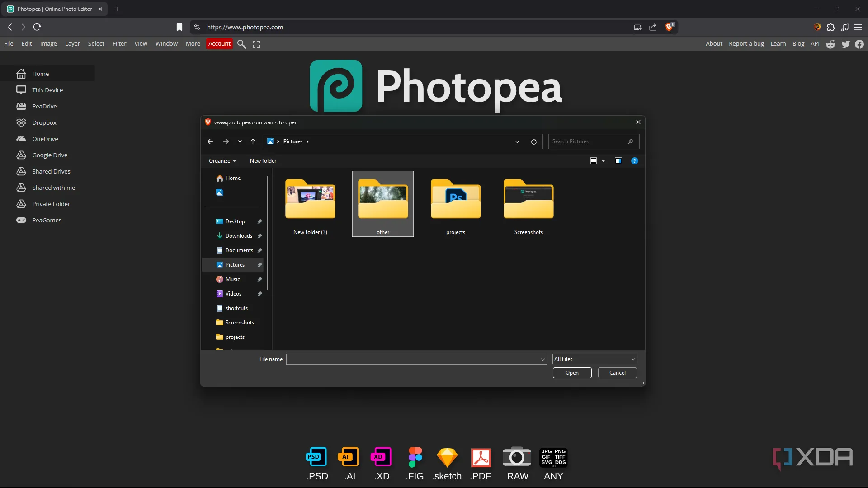
Task: Select the 'New folder (3)' folder
Action: [310, 204]
